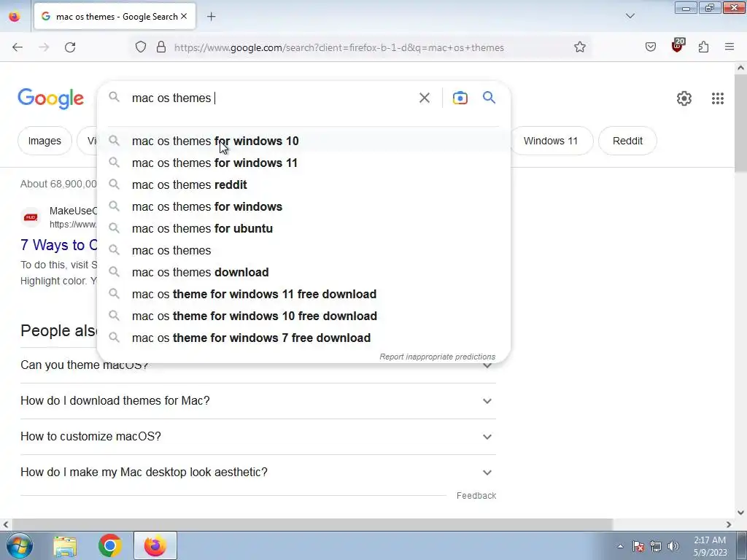
Task: Open the uBlock Origin extension icon
Action: click(x=677, y=46)
